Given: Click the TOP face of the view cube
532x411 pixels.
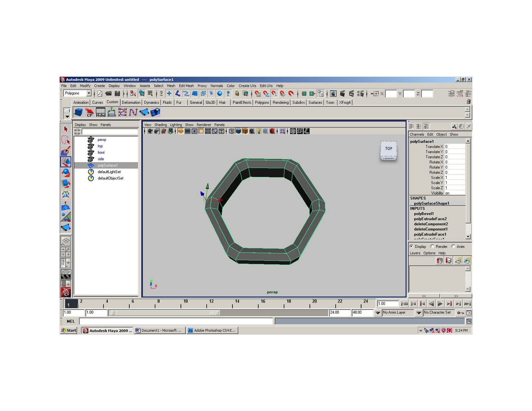Looking at the screenshot, I should click(389, 149).
